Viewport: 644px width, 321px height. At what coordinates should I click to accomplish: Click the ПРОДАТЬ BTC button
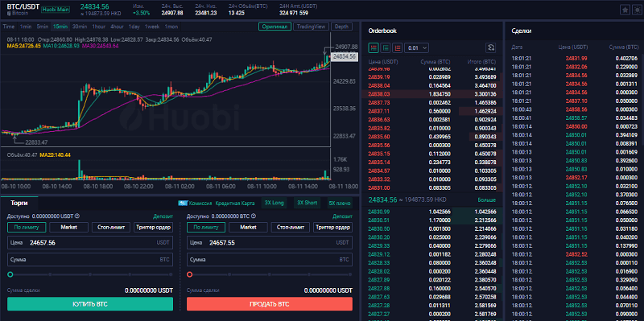[x=270, y=304]
